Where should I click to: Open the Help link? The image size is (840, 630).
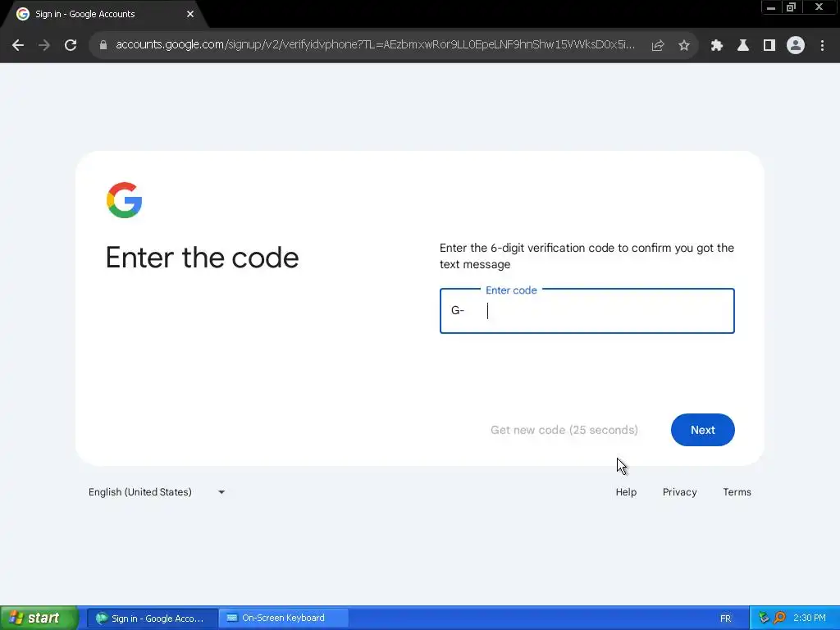[x=626, y=492]
